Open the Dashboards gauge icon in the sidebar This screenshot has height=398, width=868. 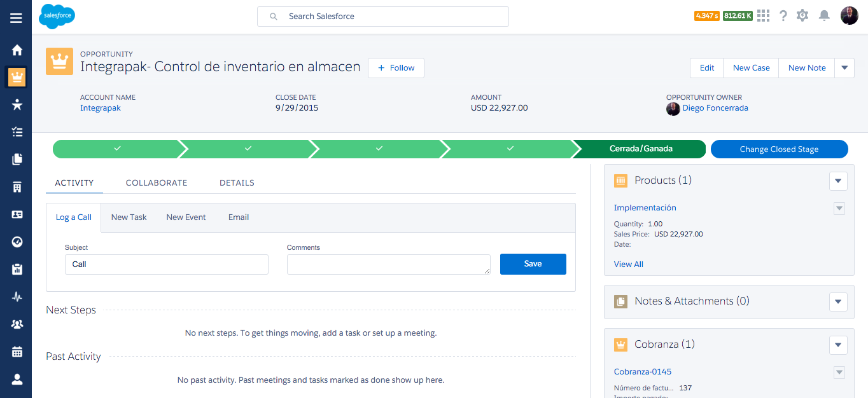17,242
